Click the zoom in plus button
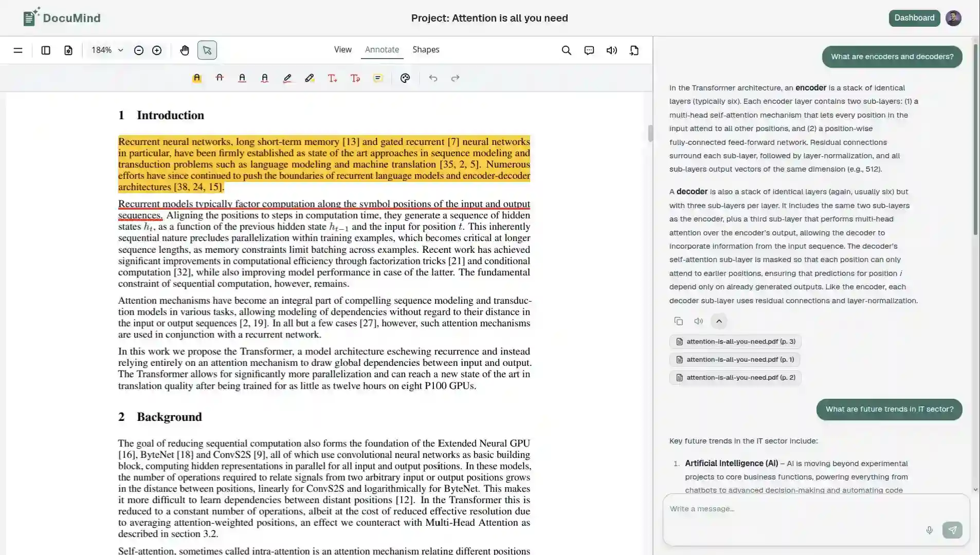980x555 pixels. coord(157,50)
